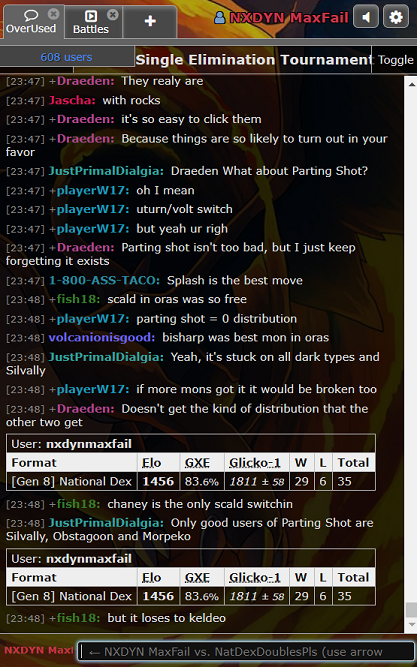Toggle the tournament panel
The width and height of the screenshot is (417, 667).
coord(395,60)
